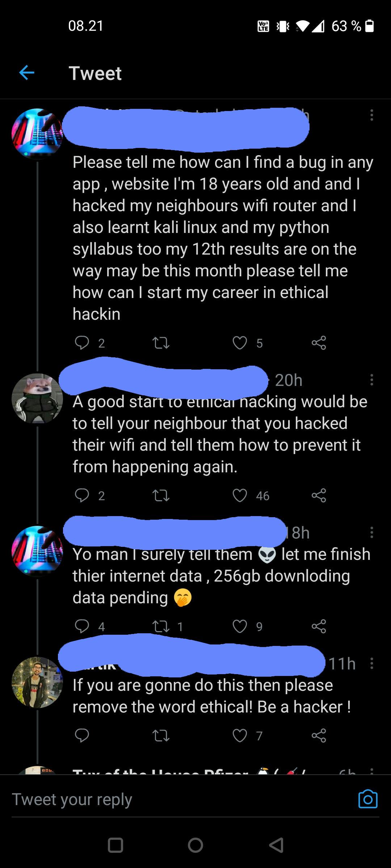391x868 pixels.
Task: Click the retweet icon under the wifi hacking reply
Action: [x=161, y=496]
